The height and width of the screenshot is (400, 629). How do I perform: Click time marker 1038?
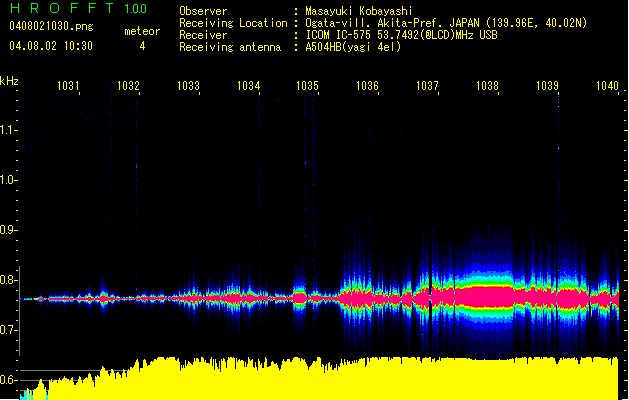(487, 85)
